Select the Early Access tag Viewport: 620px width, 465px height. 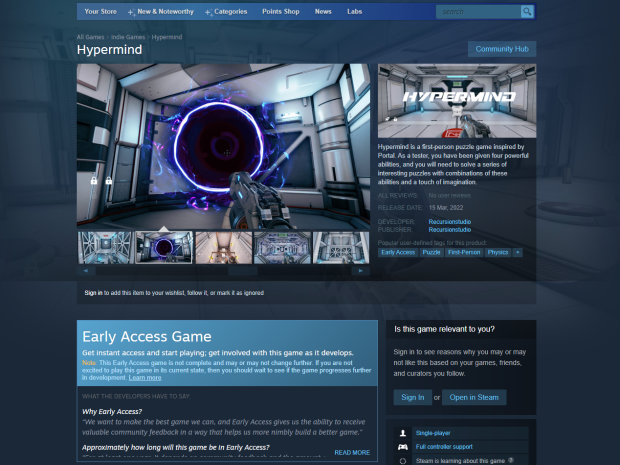[x=398, y=252]
